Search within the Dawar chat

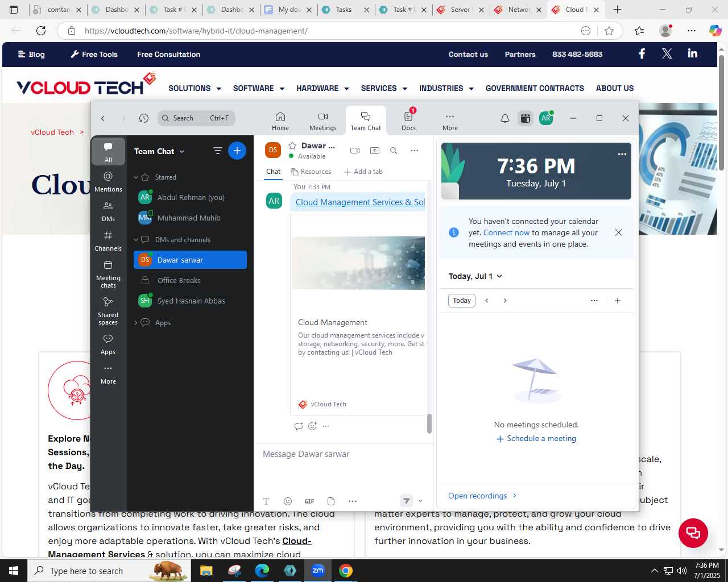point(394,151)
